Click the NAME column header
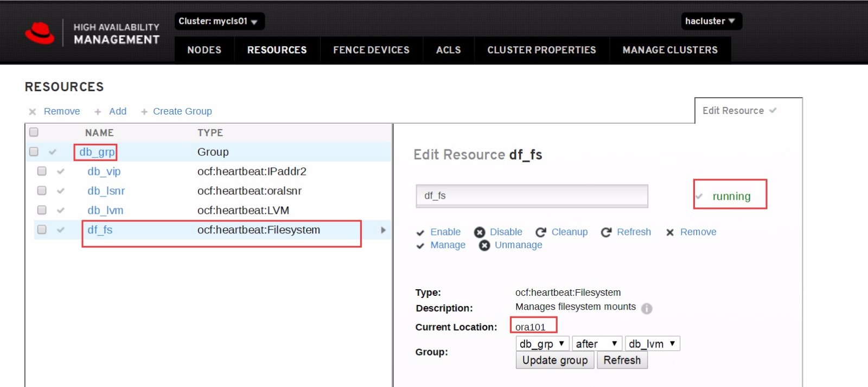 point(99,133)
